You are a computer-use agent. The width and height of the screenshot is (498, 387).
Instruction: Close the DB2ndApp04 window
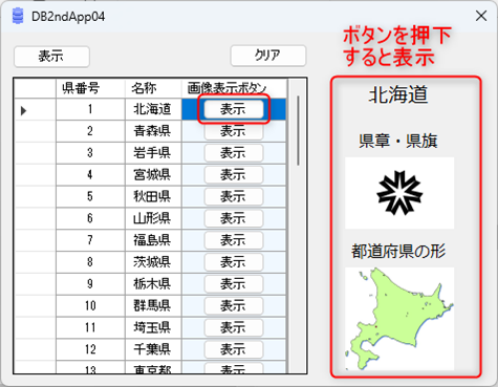(x=481, y=16)
